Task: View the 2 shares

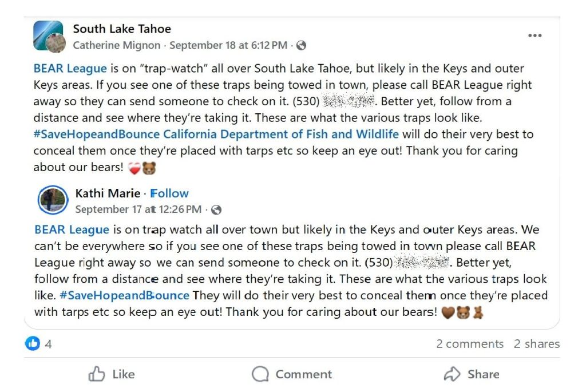Action: (536, 344)
